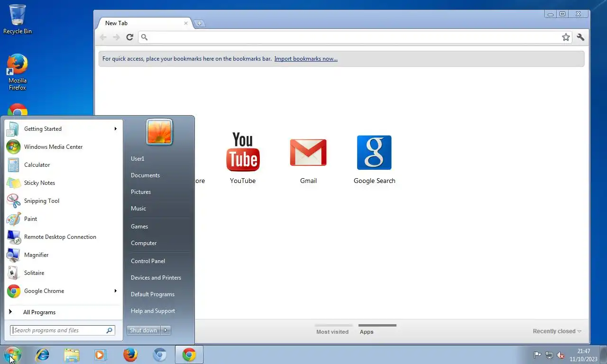The width and height of the screenshot is (607, 364).
Task: Expand Google Chrome jump list arrow
Action: coord(115,291)
